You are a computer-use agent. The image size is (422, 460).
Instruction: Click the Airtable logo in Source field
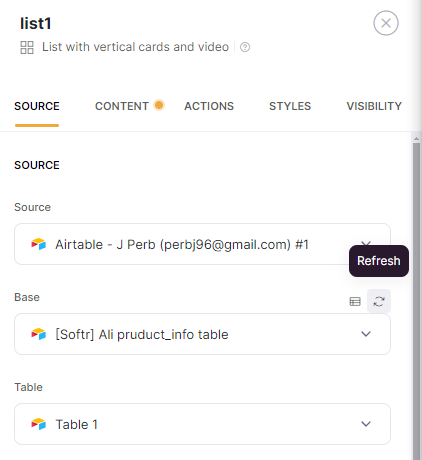tap(39, 244)
